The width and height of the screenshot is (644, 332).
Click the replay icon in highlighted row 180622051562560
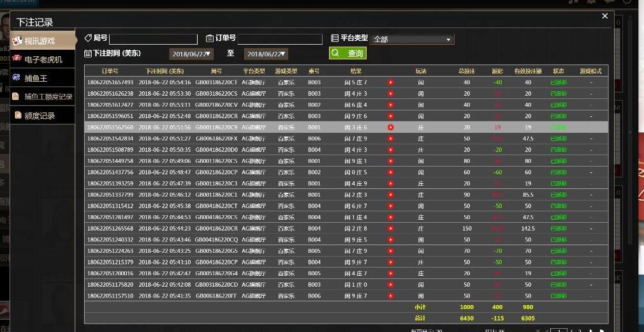coord(391,127)
